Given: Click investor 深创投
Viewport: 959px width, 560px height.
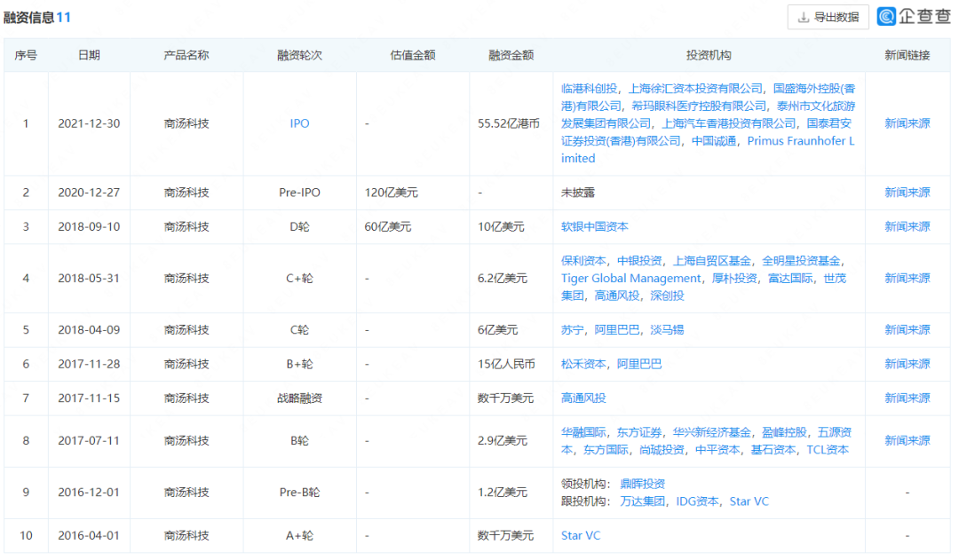Looking at the screenshot, I should tap(667, 296).
